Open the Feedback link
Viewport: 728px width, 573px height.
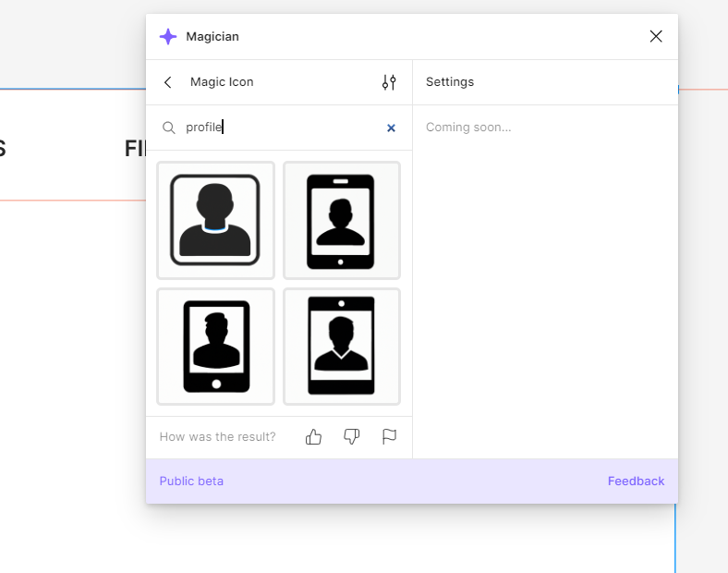click(x=636, y=482)
